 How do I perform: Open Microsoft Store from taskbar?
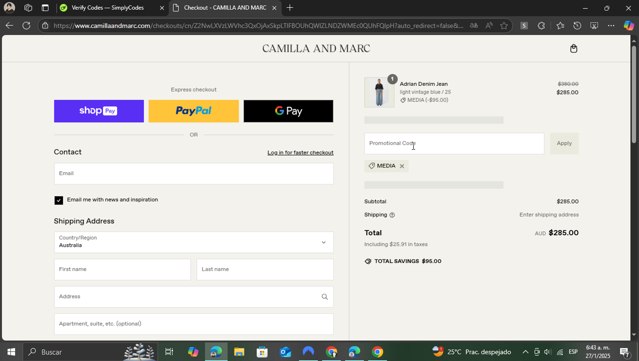tap(262, 352)
